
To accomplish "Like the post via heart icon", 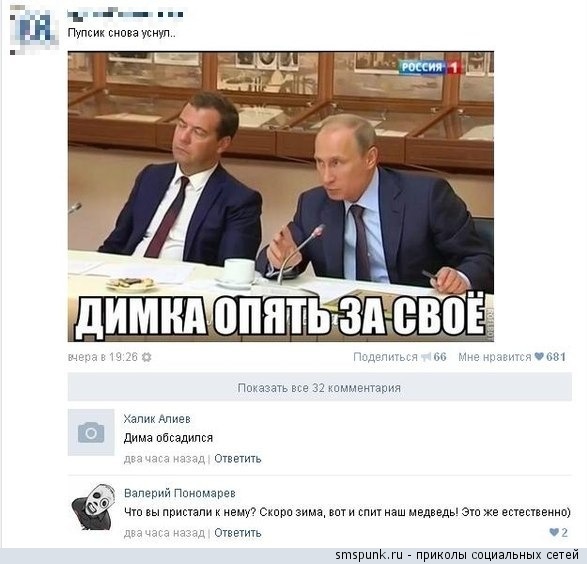I will point(539,357).
